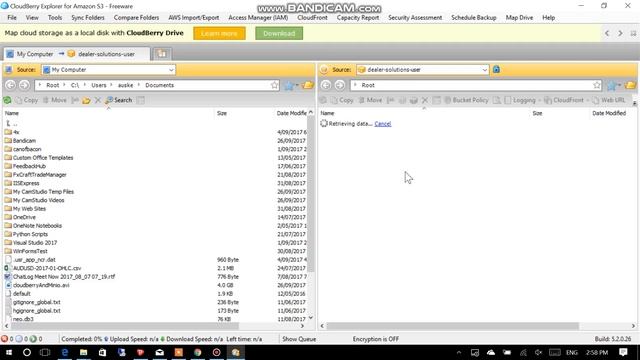
Task: Click Logging in right pane toolbar
Action: point(520,100)
